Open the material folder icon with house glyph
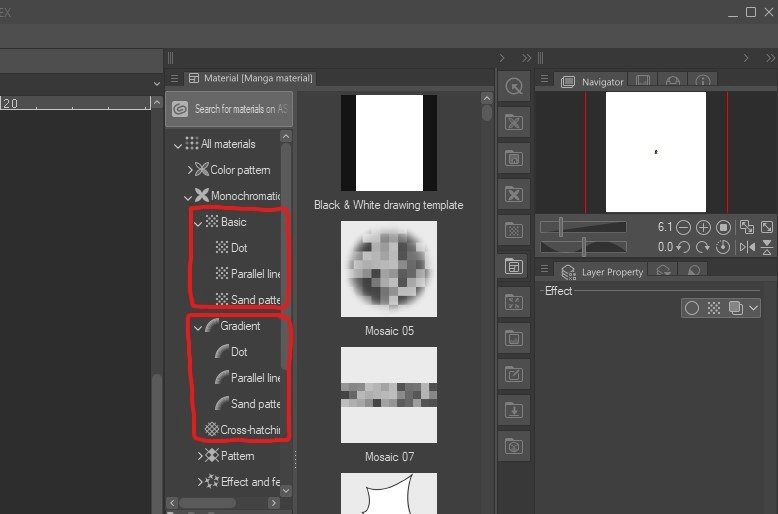Screen dimensions: 778x514 click(x=514, y=158)
